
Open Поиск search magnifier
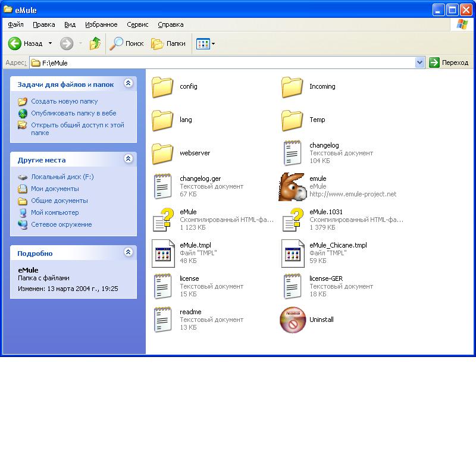[x=127, y=43]
